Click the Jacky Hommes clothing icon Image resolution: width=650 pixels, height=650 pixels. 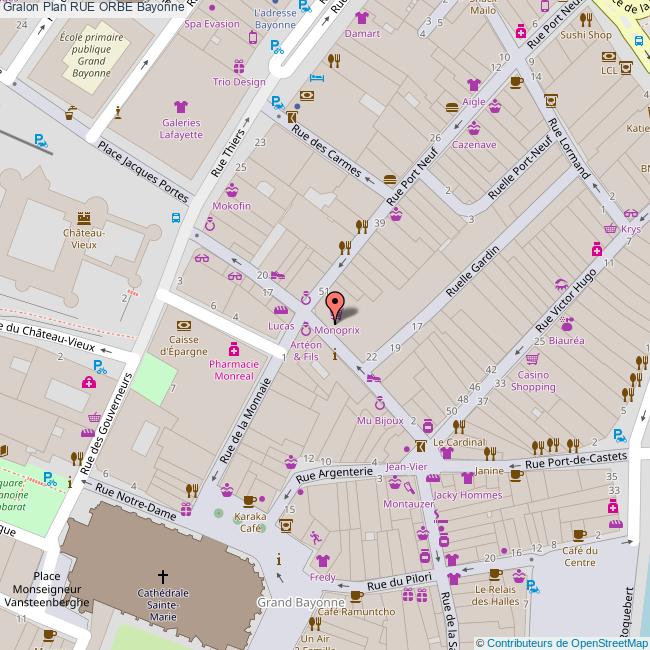tap(468, 478)
